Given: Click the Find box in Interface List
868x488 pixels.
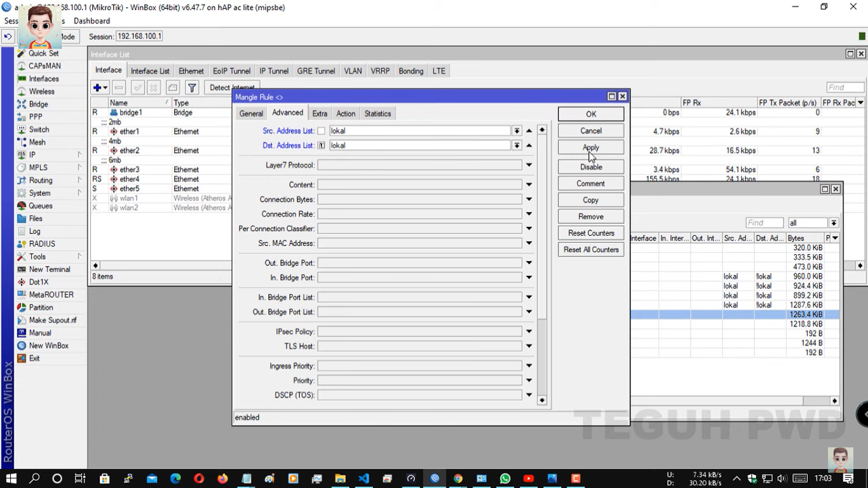Looking at the screenshot, I should tap(844, 88).
